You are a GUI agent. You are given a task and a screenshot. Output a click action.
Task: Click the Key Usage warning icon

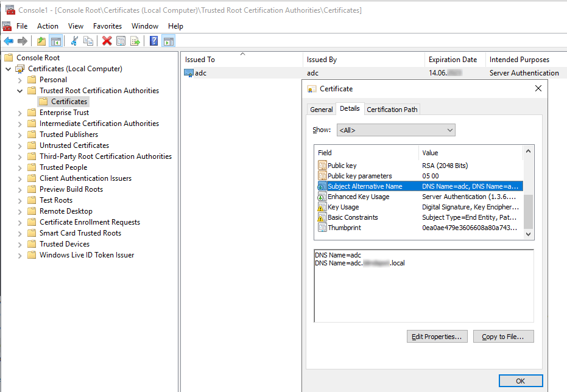pyautogui.click(x=322, y=207)
